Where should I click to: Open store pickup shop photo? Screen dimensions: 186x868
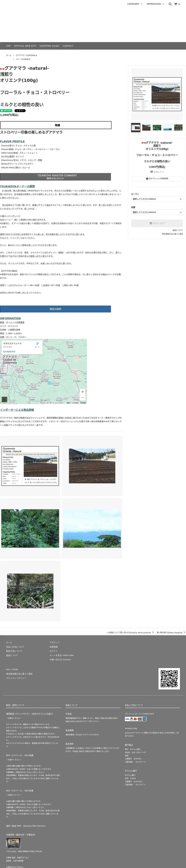click(13, 843)
